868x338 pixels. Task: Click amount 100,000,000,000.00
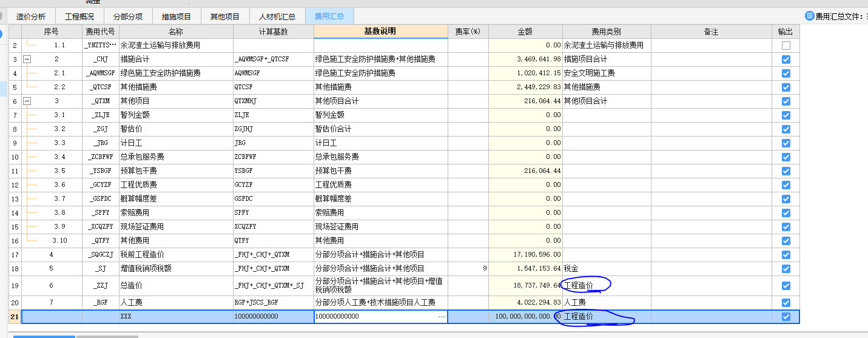pyautogui.click(x=525, y=317)
